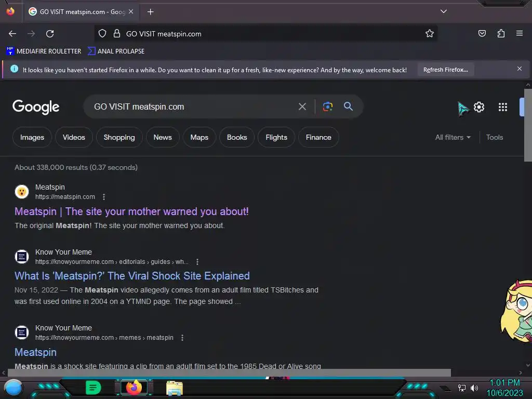Open the MEDIAFIRE ROULETTER bookmark
Viewport: 532px width, 399px height.
(x=44, y=51)
